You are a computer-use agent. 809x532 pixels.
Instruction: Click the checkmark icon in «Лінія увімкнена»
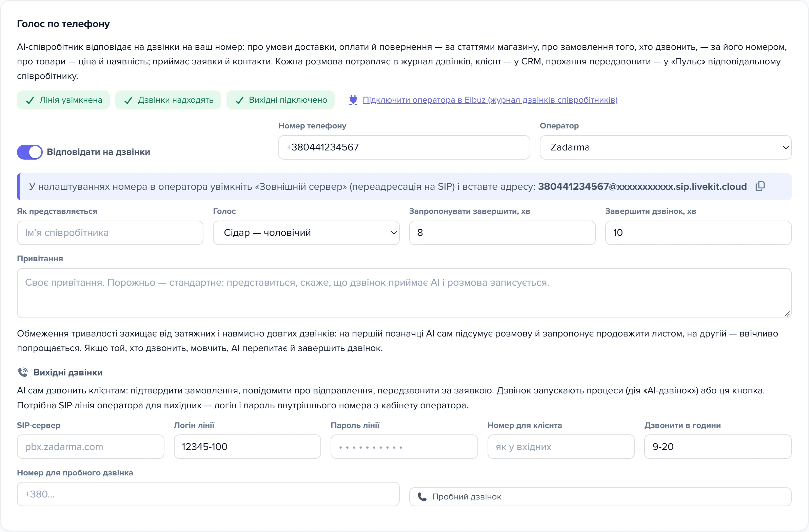(30, 100)
